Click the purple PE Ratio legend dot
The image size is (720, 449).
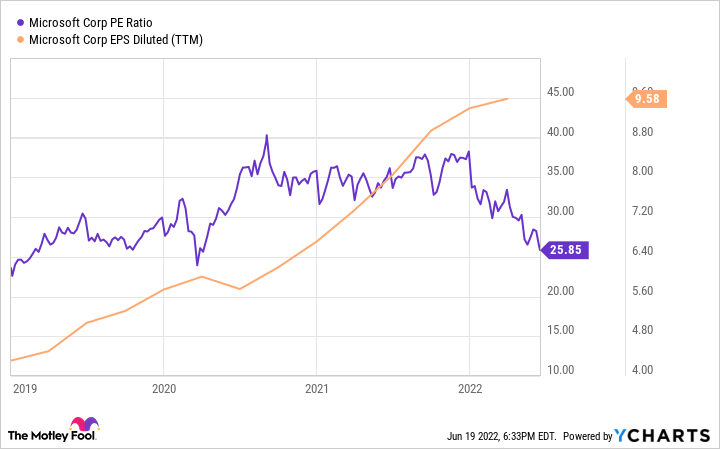(20, 22)
